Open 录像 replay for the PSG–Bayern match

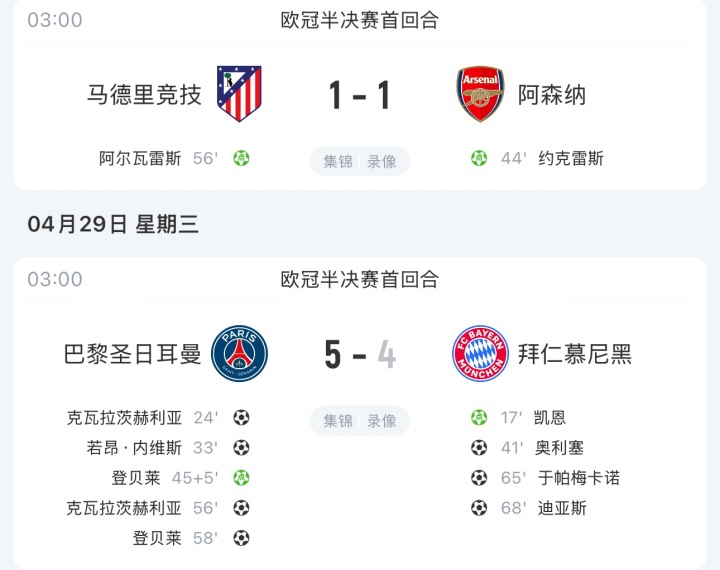tap(382, 421)
